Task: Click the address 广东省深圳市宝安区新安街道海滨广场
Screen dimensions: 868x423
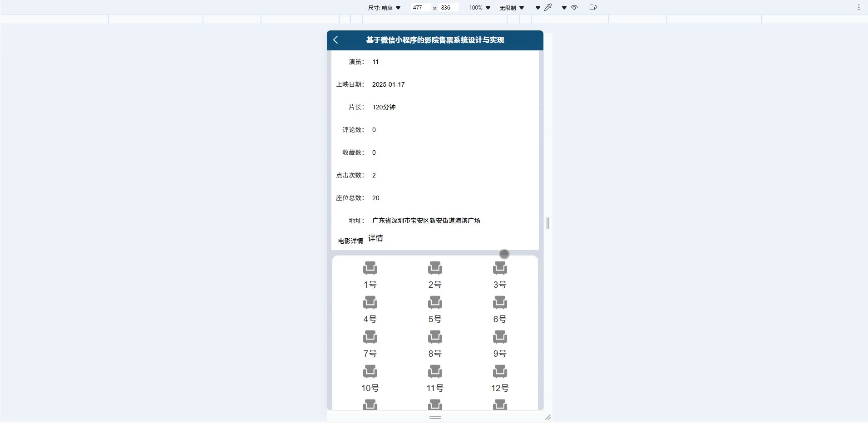Action: pyautogui.click(x=426, y=221)
